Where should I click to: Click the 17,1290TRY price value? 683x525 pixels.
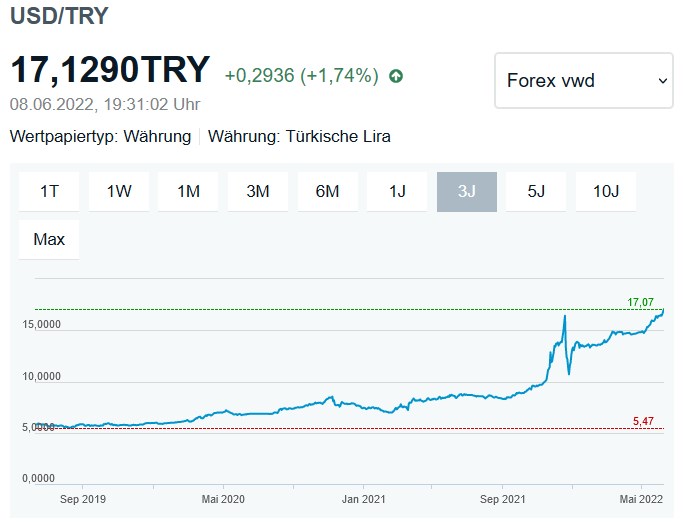110,70
